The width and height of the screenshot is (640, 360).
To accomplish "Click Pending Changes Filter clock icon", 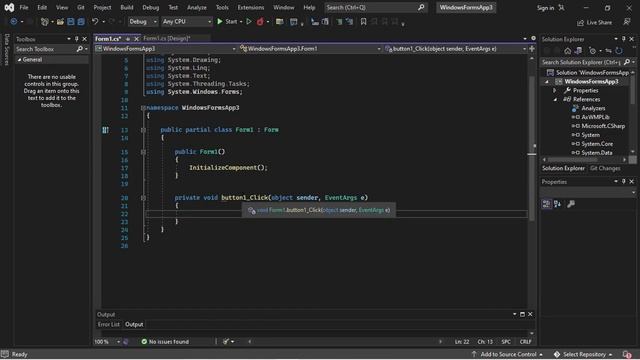I will point(592,51).
